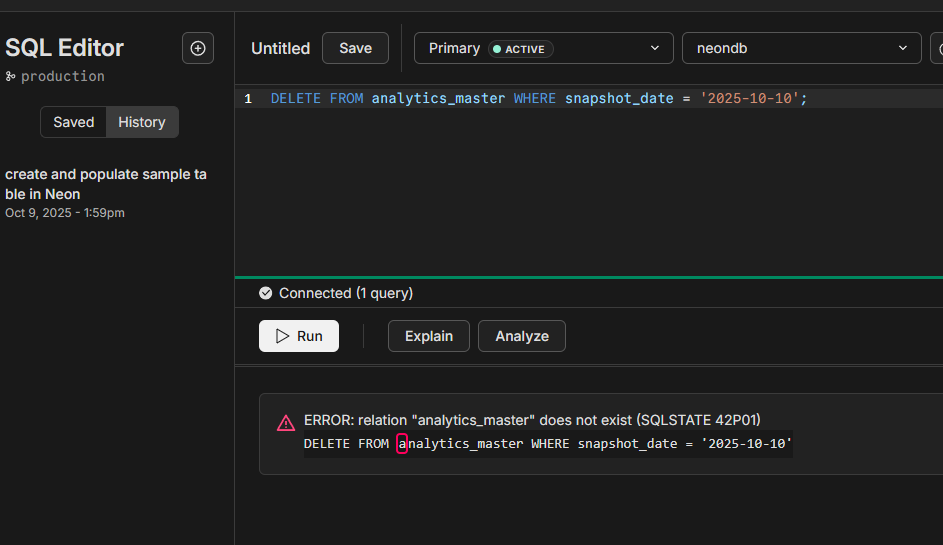This screenshot has width=943, height=545.
Task: Click the Connected checkmark status icon
Action: (x=265, y=293)
